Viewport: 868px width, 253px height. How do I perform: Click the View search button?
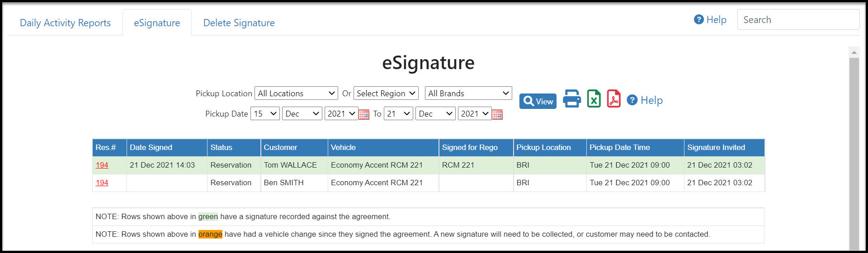tap(538, 101)
